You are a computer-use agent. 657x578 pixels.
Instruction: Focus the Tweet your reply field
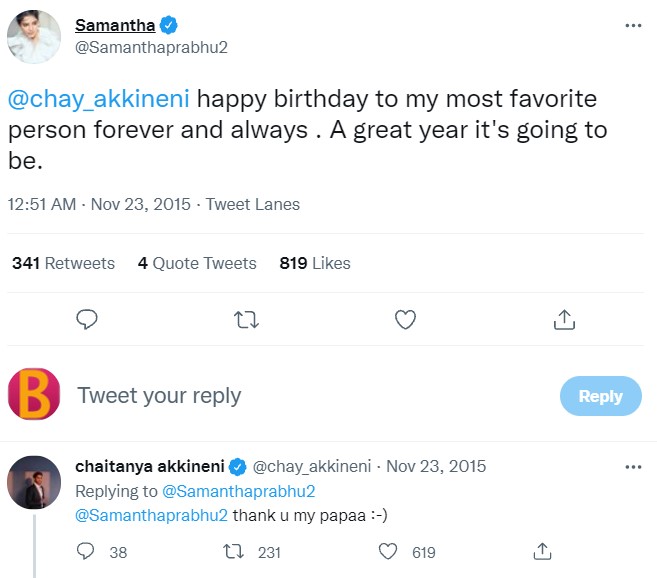(x=300, y=396)
